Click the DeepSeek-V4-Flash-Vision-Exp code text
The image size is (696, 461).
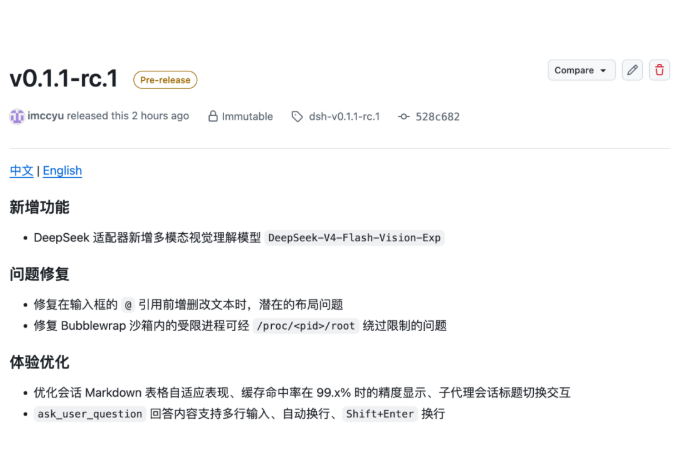(x=354, y=238)
